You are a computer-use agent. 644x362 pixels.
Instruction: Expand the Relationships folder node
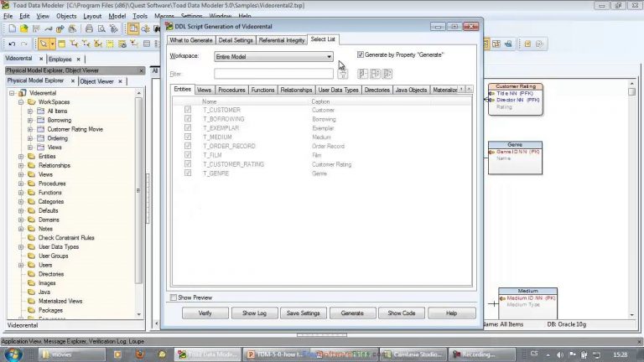click(x=21, y=165)
